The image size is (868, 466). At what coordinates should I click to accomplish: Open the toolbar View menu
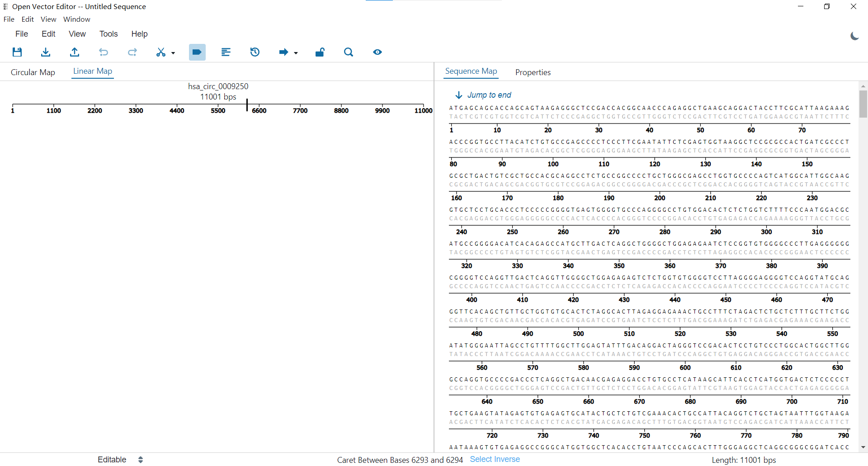[x=77, y=34]
